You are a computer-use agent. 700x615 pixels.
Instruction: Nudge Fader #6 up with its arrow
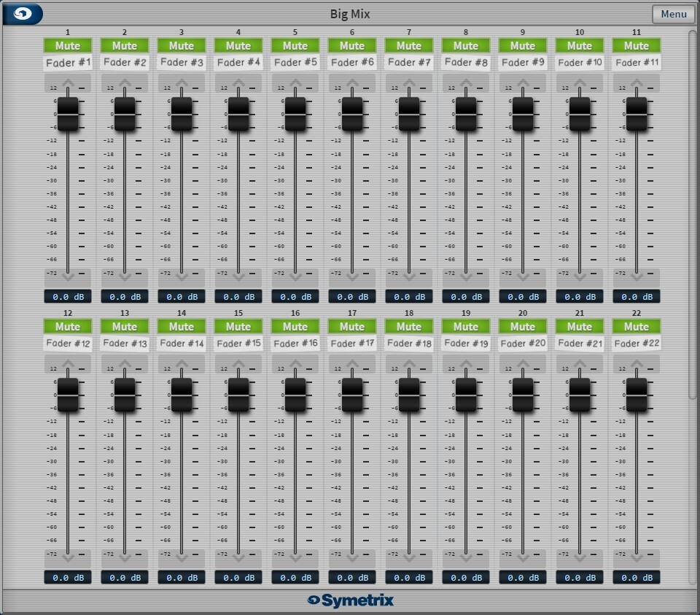(352, 82)
